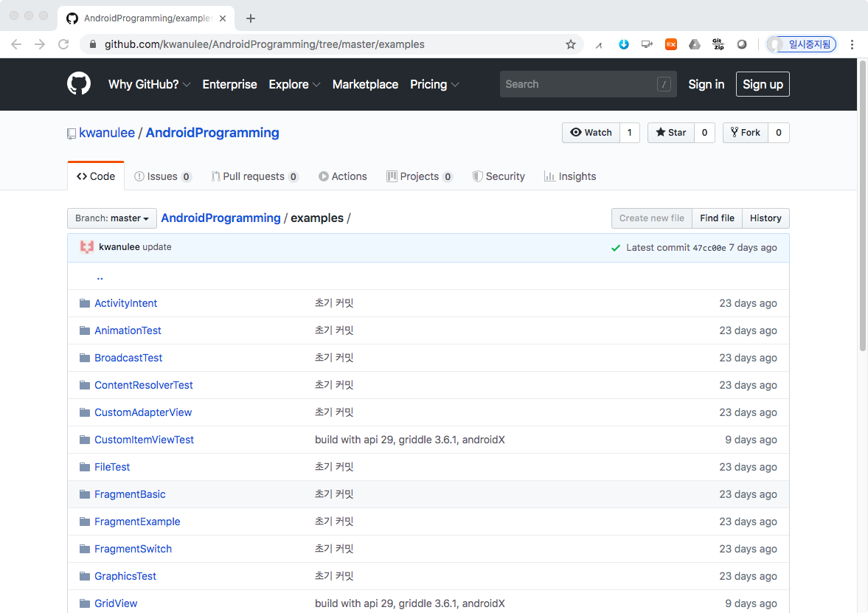Click the GitHub octocat logo
The image size is (868, 613).
[79, 84]
